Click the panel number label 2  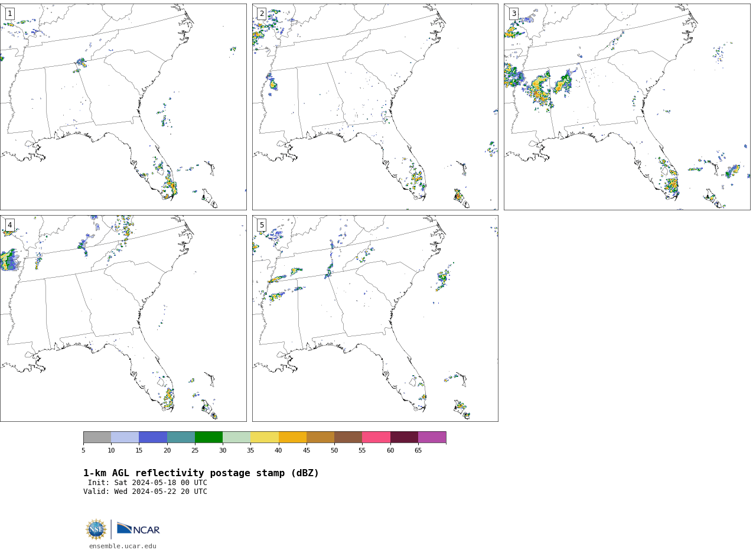click(x=262, y=14)
